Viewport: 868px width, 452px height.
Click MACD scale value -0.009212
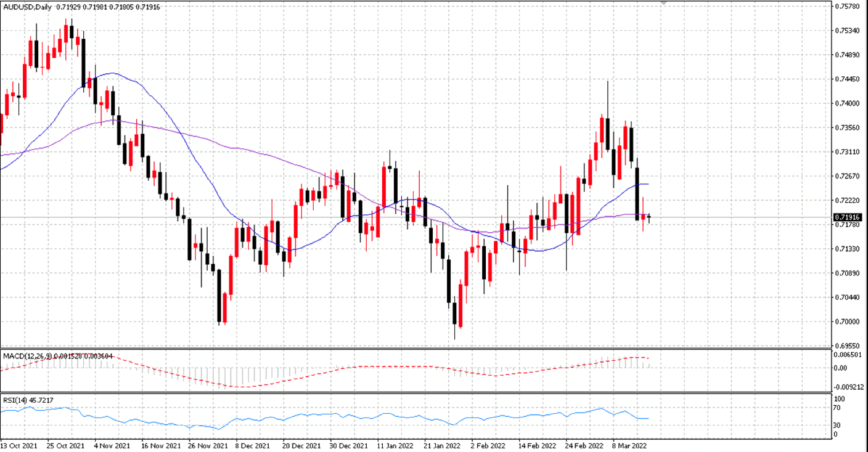coord(850,387)
